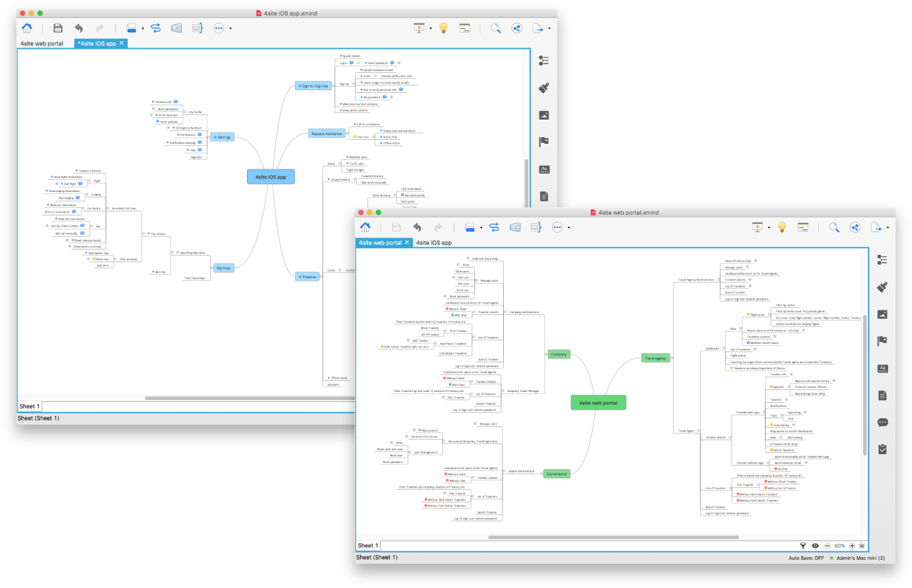
Task: Click the filter funnel in status bar
Action: (803, 546)
